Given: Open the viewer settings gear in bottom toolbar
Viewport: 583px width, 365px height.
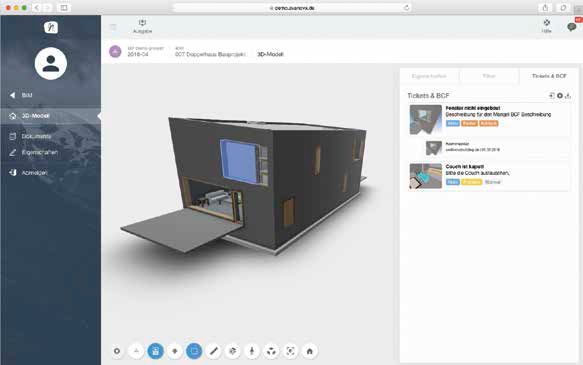Looking at the screenshot, I should (x=117, y=351).
